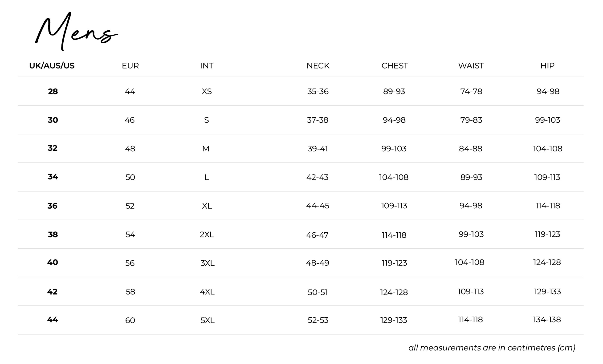Click the bold size 32 cell
This screenshot has width=603, height=364.
tap(53, 148)
